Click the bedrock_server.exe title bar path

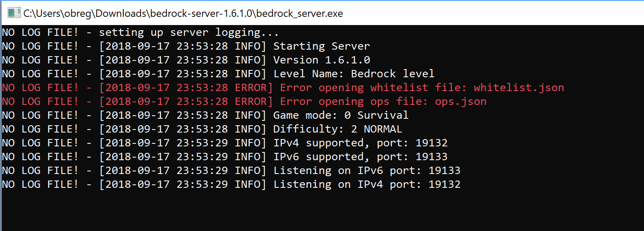pos(183,13)
